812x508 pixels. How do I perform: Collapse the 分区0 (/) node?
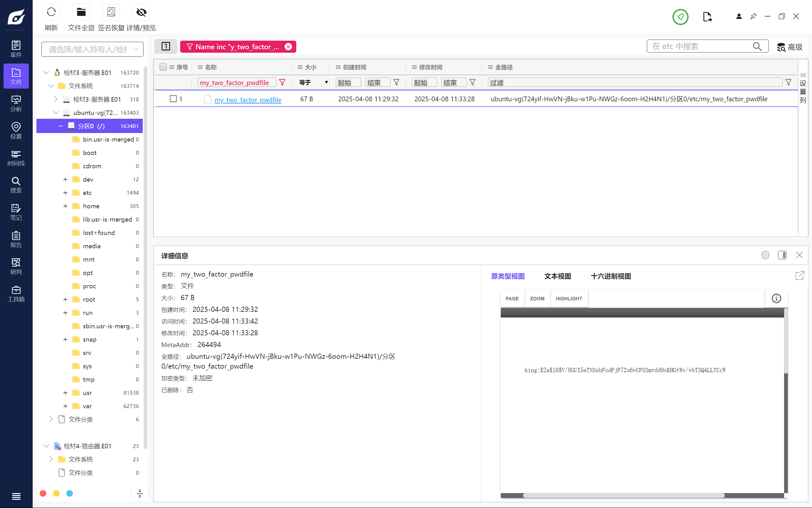click(60, 126)
